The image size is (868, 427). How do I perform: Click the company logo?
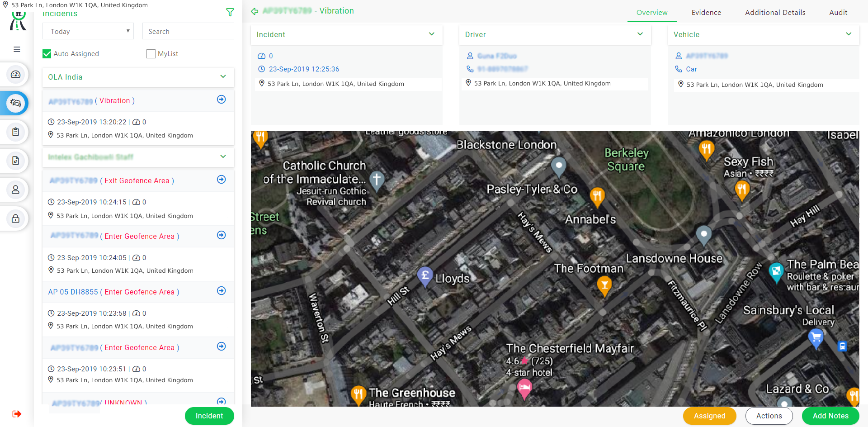click(x=18, y=21)
